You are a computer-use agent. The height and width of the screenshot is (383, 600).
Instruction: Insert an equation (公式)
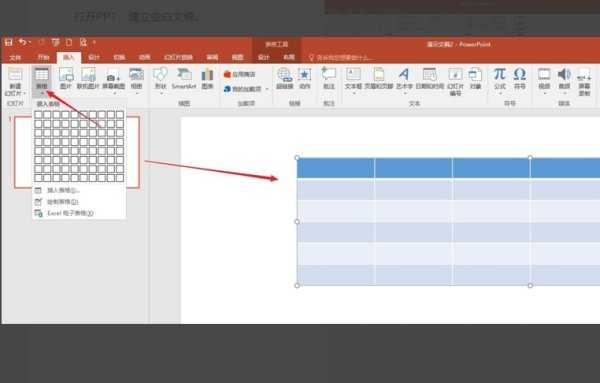pyautogui.click(x=500, y=80)
